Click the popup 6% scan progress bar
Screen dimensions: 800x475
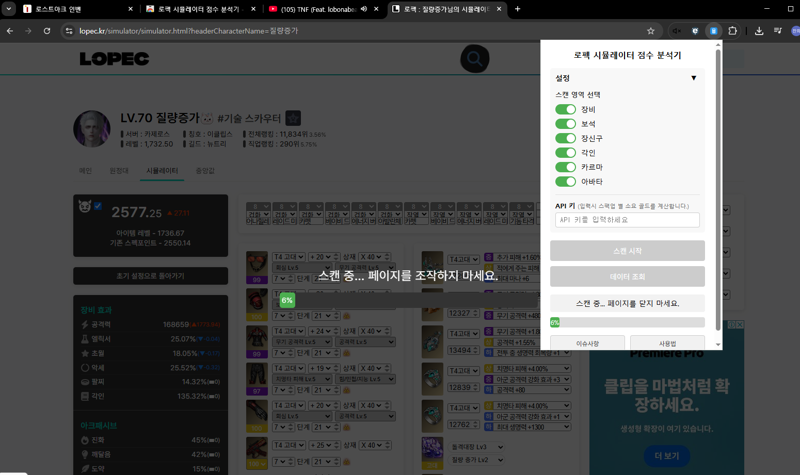[x=627, y=322]
